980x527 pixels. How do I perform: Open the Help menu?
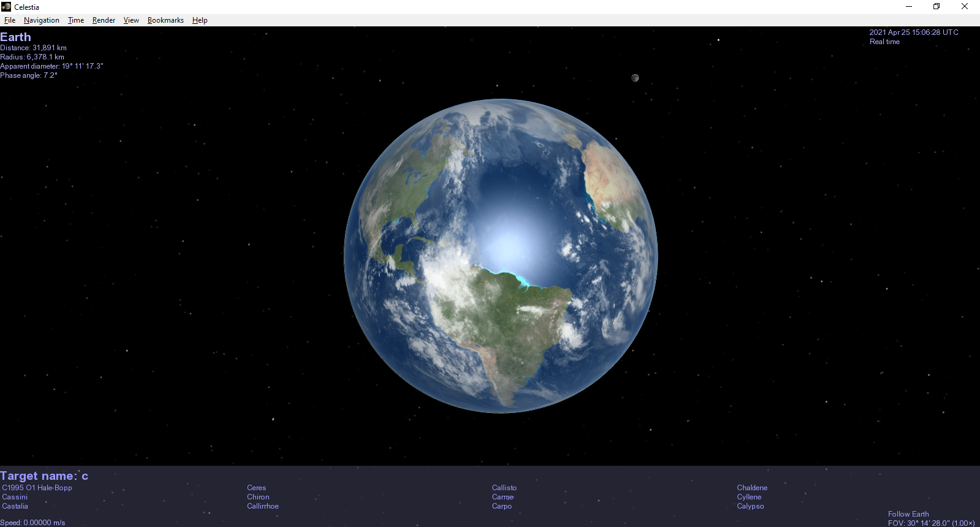tap(200, 20)
